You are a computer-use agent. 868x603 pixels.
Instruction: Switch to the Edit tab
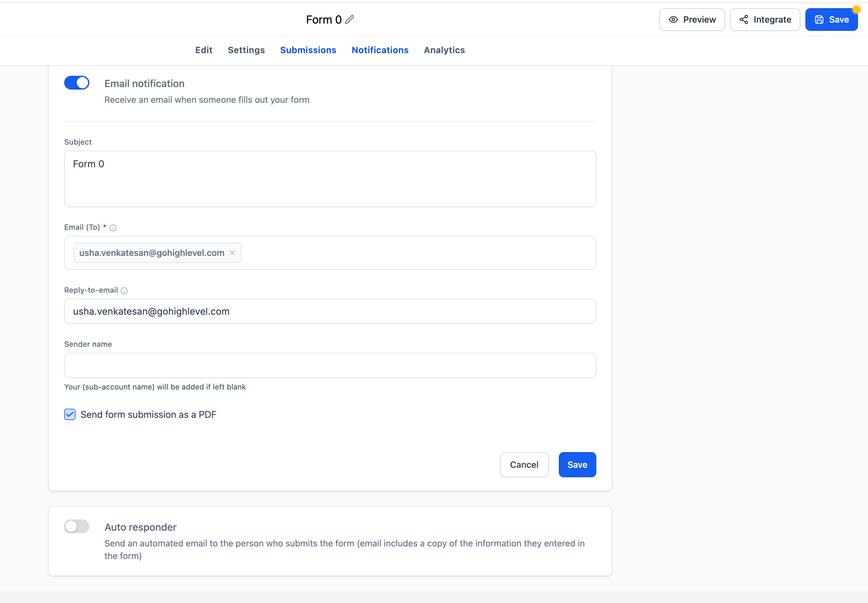tap(204, 50)
